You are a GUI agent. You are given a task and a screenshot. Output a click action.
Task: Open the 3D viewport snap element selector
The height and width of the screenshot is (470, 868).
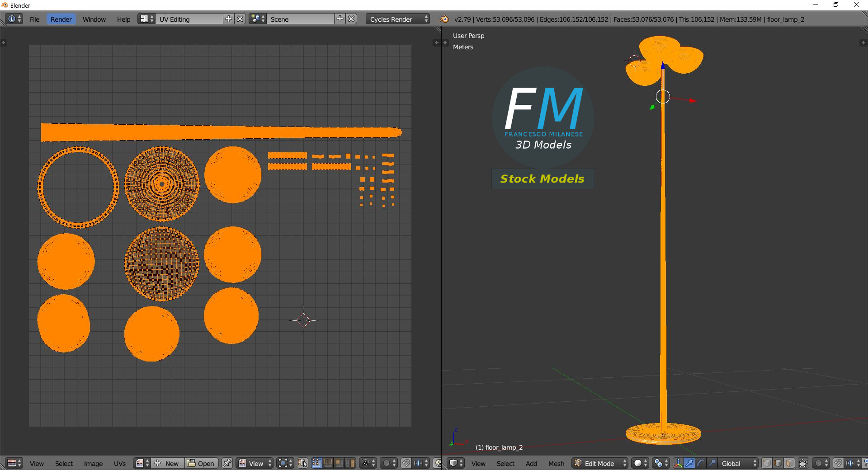[853, 463]
